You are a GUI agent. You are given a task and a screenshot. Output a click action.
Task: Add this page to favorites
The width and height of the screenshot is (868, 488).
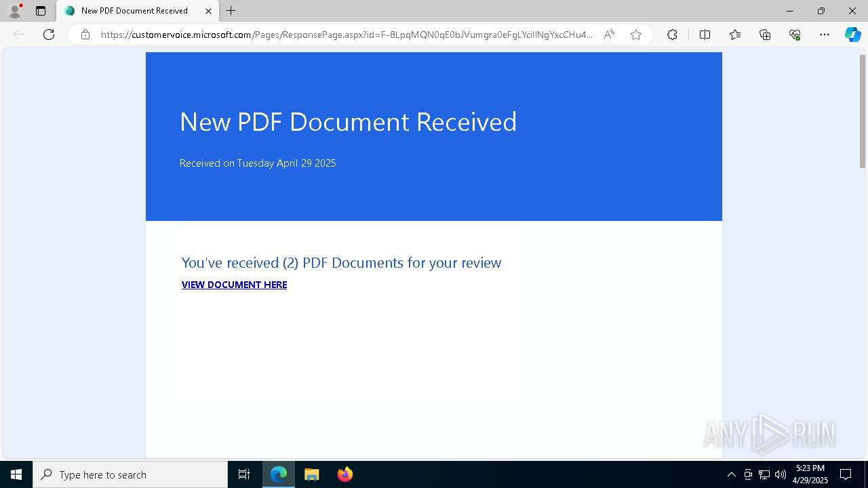coord(635,35)
